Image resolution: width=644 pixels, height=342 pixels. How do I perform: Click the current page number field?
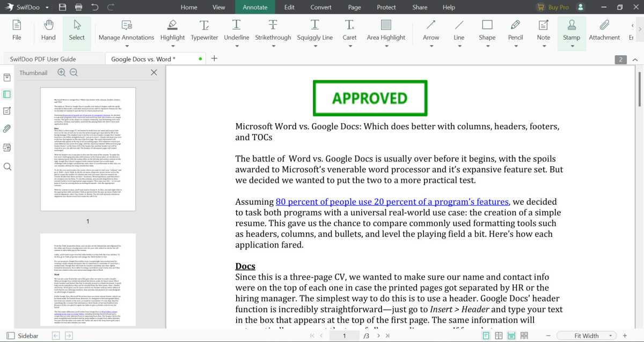point(345,336)
